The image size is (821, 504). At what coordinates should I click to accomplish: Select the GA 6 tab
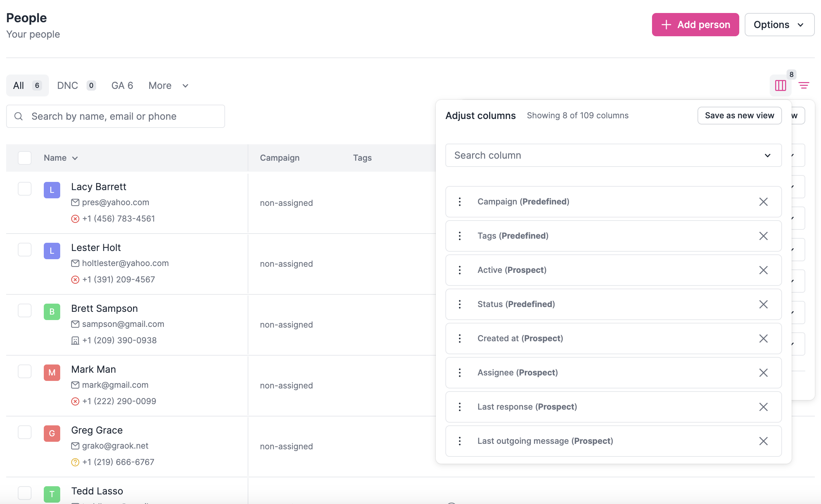point(122,85)
